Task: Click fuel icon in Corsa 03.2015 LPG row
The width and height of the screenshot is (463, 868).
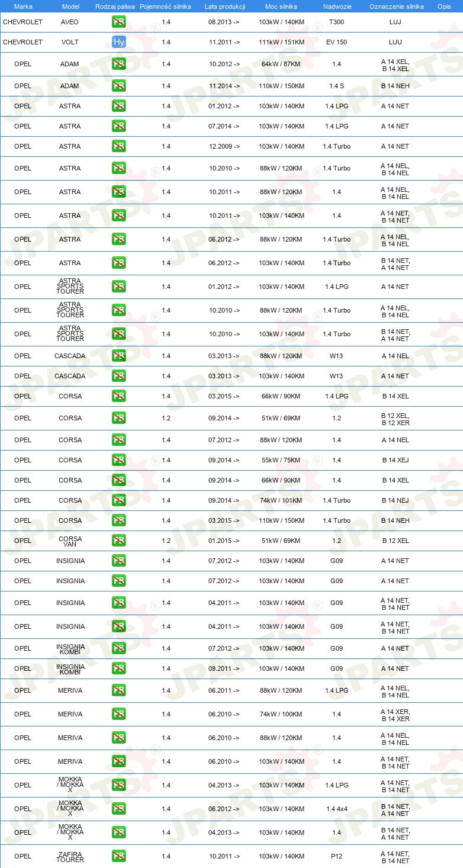Action: coord(119,396)
